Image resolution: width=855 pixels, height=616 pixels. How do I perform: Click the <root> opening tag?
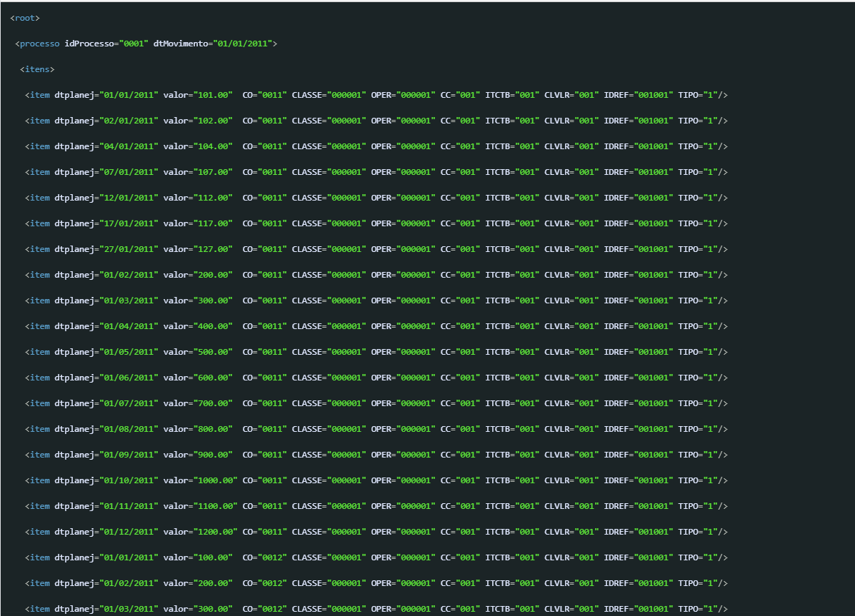25,18
